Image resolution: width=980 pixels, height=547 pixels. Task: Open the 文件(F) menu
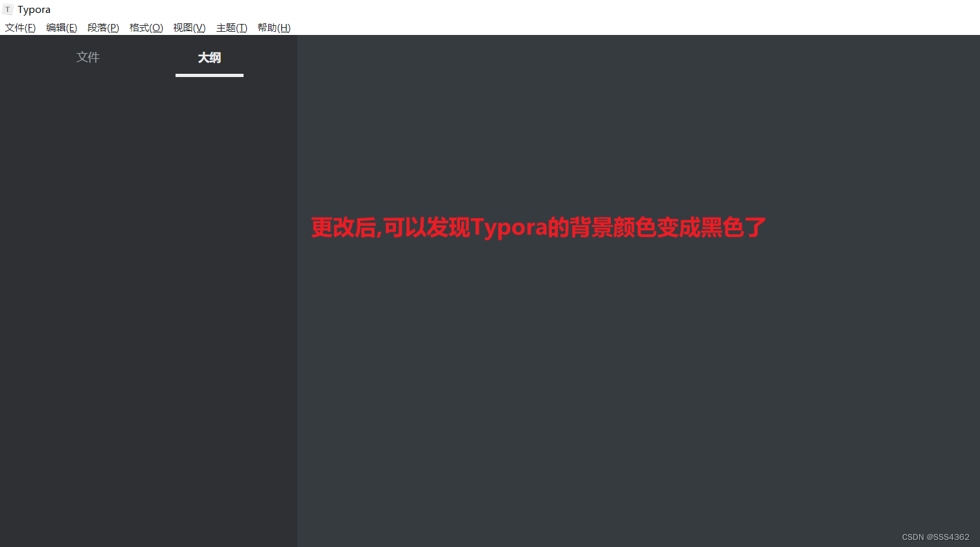20,27
